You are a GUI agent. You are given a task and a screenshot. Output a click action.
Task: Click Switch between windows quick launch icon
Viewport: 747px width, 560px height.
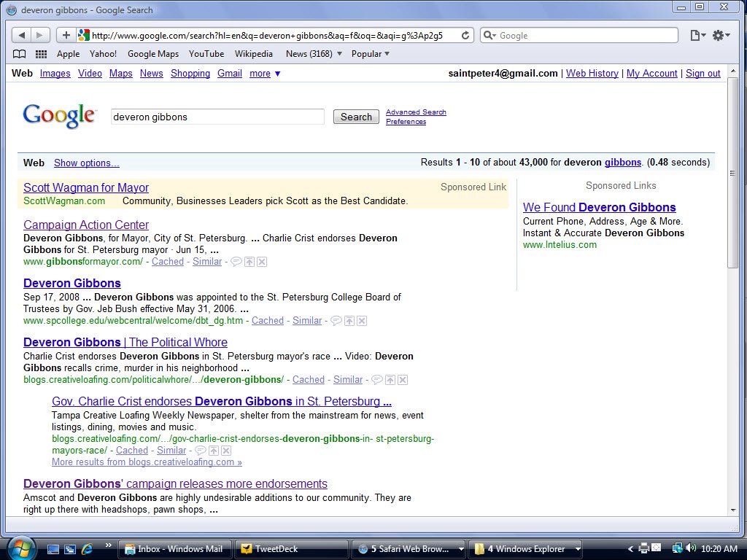pos(70,549)
